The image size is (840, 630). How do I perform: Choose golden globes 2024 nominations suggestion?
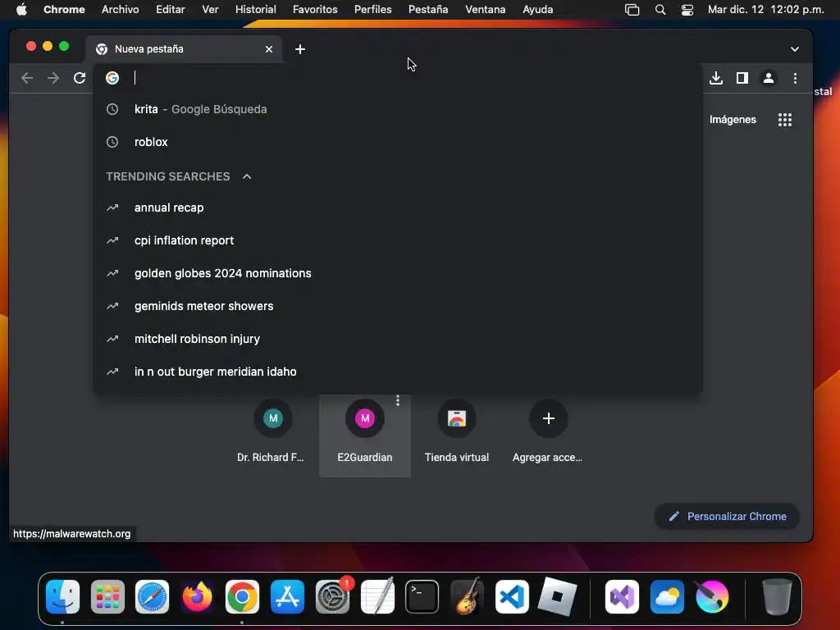398,273
